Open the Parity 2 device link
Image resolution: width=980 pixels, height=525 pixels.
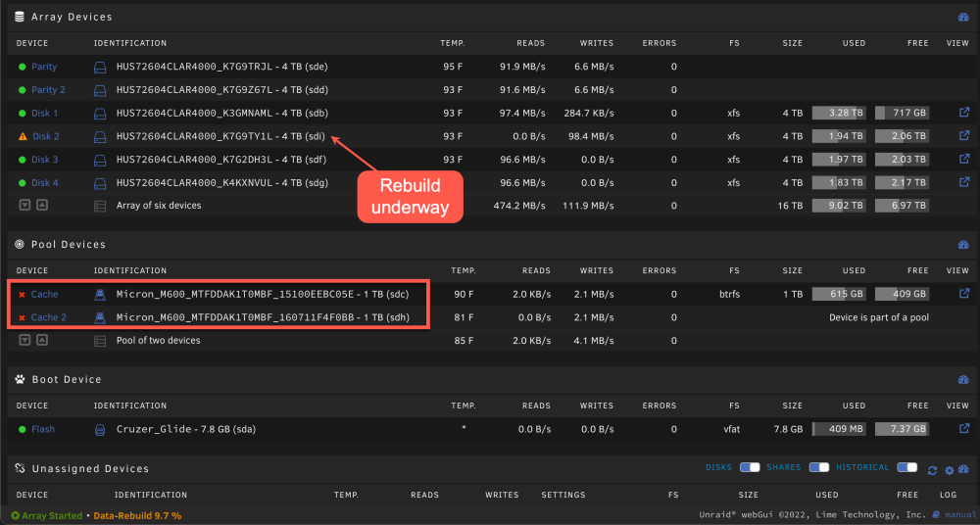pyautogui.click(x=49, y=90)
